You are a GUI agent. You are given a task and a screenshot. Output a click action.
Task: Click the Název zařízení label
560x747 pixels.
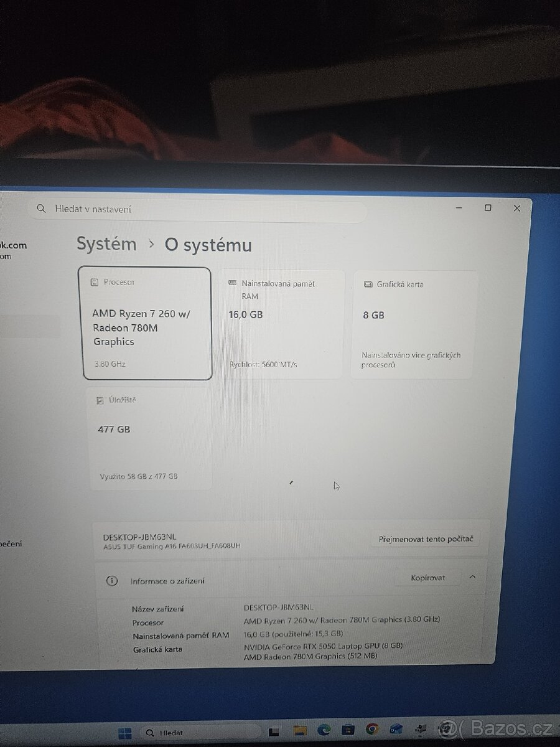(x=158, y=609)
